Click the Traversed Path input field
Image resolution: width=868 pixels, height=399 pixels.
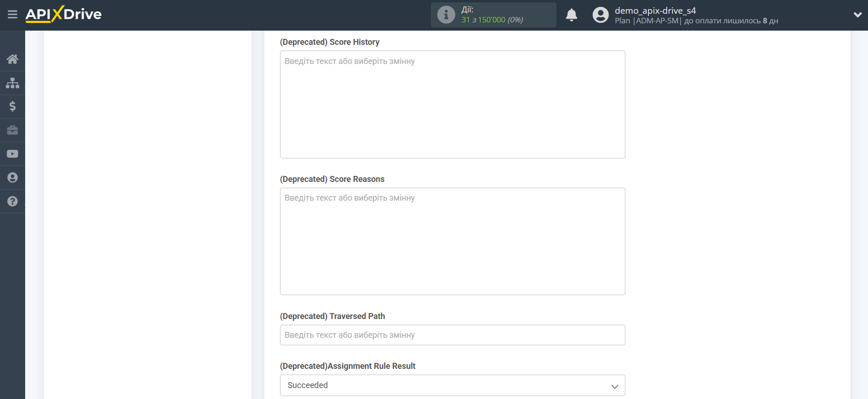point(452,335)
